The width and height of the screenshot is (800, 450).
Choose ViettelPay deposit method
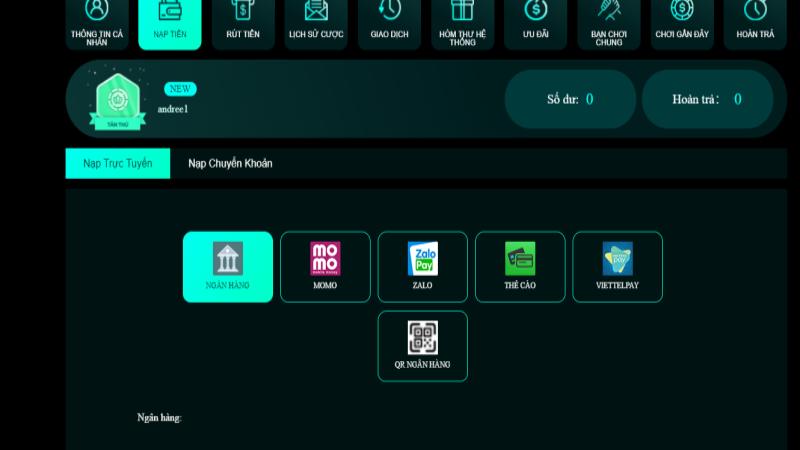coord(617,267)
